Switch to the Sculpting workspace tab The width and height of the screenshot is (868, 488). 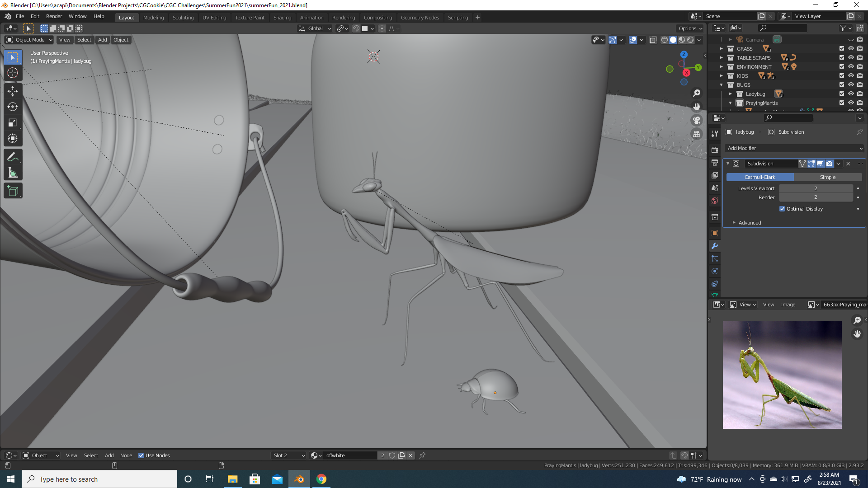[x=183, y=18]
